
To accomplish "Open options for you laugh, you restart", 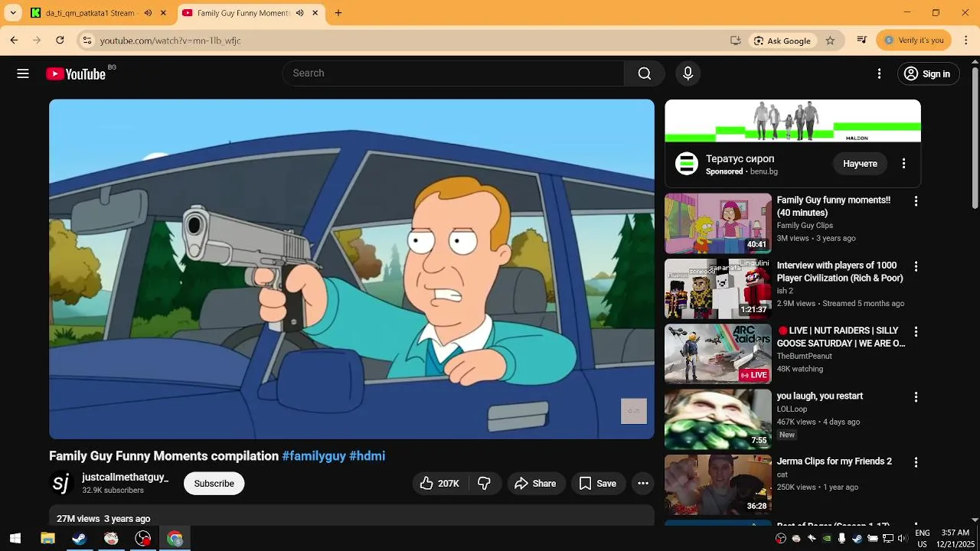I will [x=916, y=397].
